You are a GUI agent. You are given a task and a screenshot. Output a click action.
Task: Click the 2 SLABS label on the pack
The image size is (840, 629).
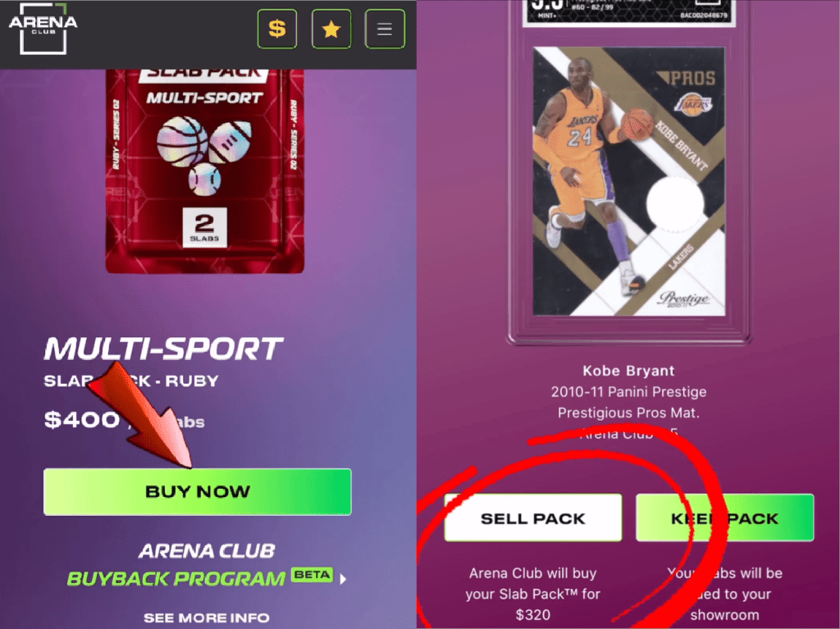pos(204,228)
